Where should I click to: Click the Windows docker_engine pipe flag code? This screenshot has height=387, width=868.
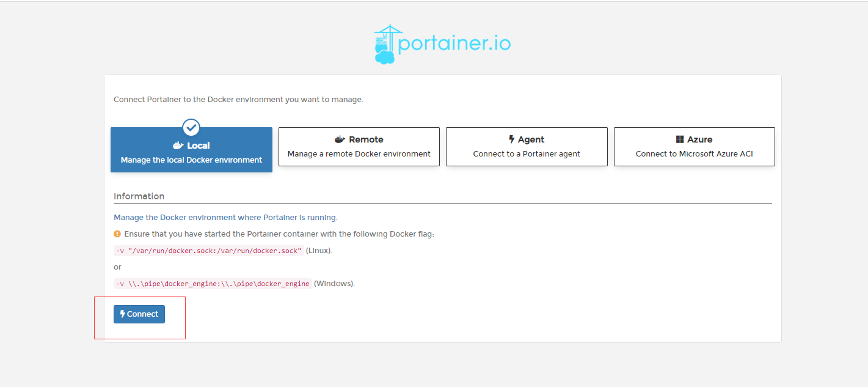pos(213,284)
